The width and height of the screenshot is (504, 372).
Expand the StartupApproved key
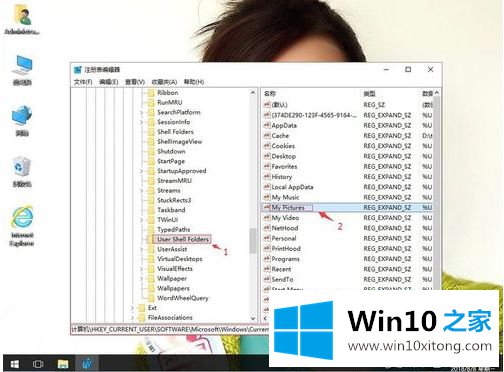(x=141, y=171)
